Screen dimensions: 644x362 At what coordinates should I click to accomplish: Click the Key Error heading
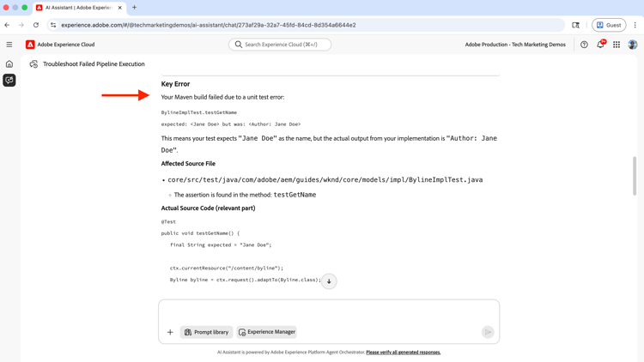tap(175, 84)
